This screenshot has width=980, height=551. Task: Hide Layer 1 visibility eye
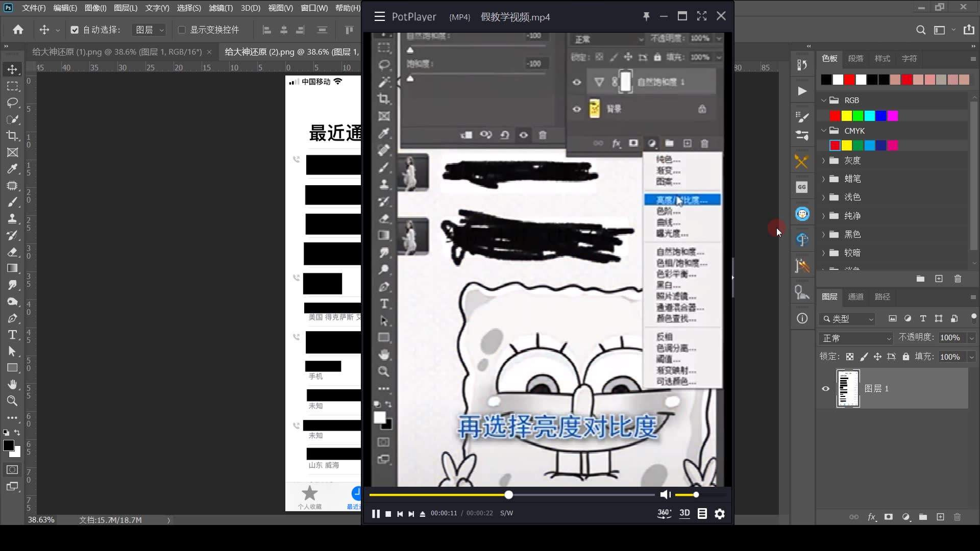click(825, 389)
